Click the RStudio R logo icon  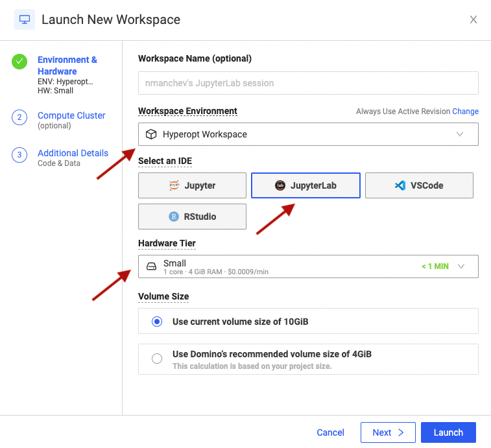pyautogui.click(x=174, y=217)
